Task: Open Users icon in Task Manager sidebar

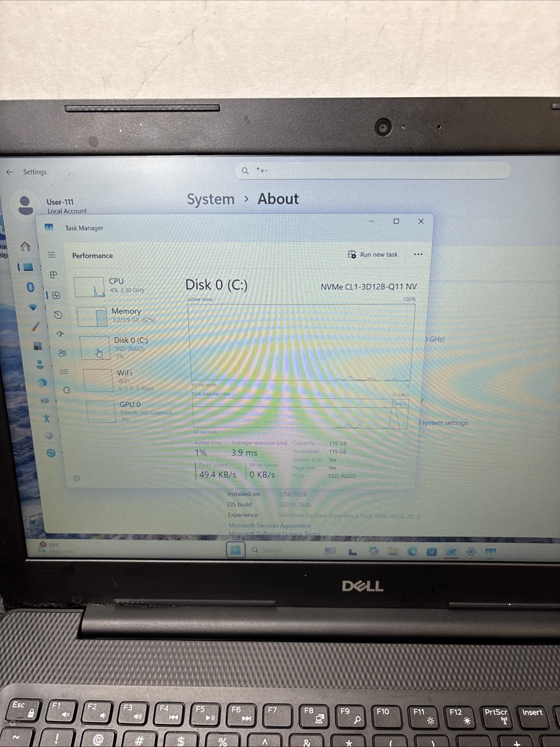Action: click(62, 353)
